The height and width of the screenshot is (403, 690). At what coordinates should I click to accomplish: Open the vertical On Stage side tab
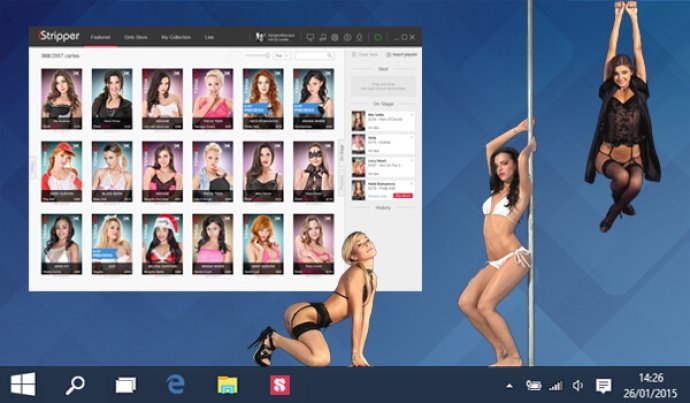[341, 152]
